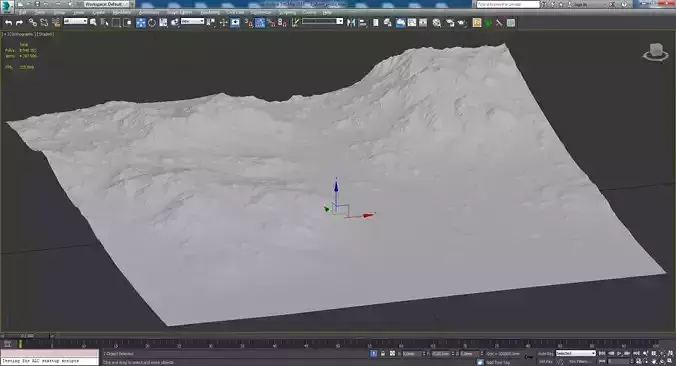This screenshot has height=366, width=676.
Task: Open the Tools menu
Action: (40, 13)
